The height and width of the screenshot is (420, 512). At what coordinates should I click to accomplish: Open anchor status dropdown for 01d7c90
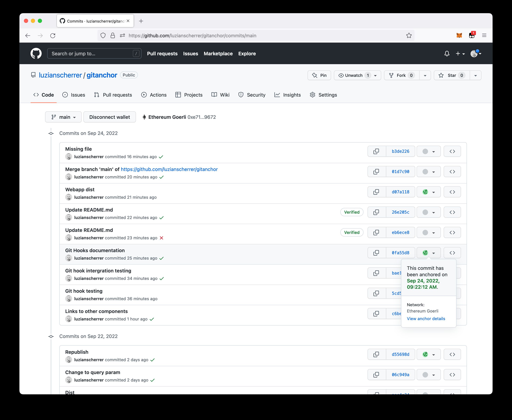click(x=429, y=172)
